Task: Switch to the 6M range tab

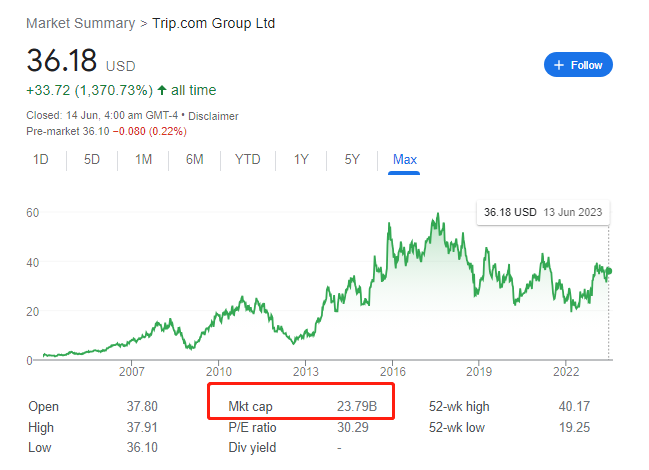Action: click(195, 159)
